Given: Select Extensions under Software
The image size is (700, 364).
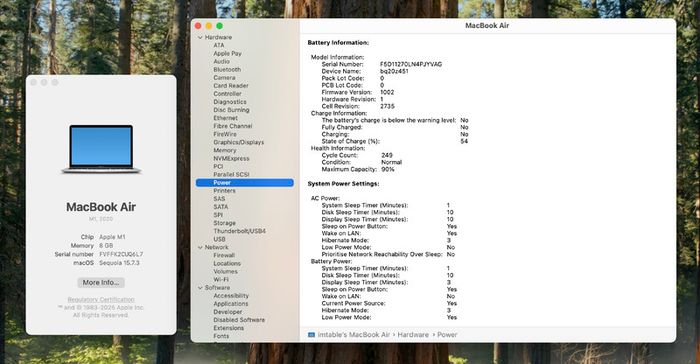Looking at the screenshot, I should click(229, 328).
